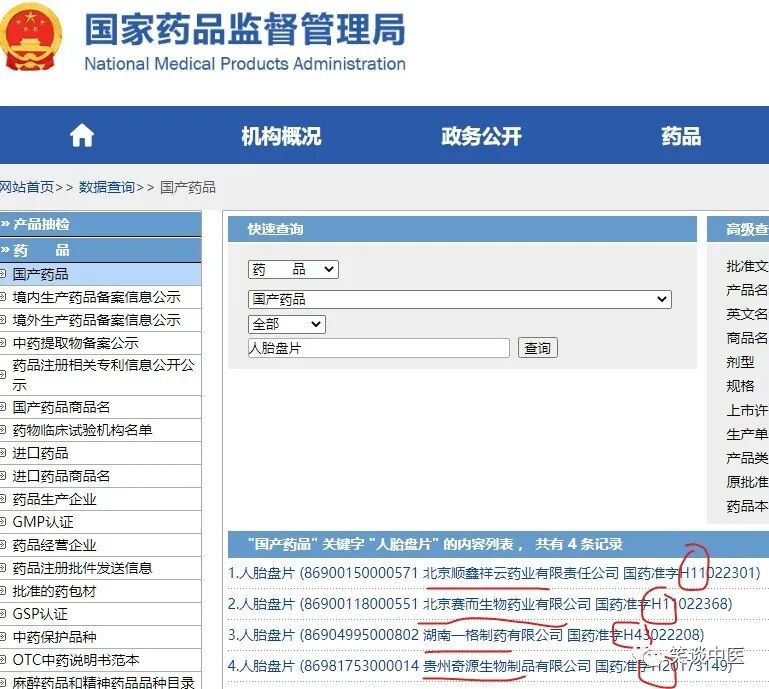Click 生产单 in advanced search

[746, 434]
